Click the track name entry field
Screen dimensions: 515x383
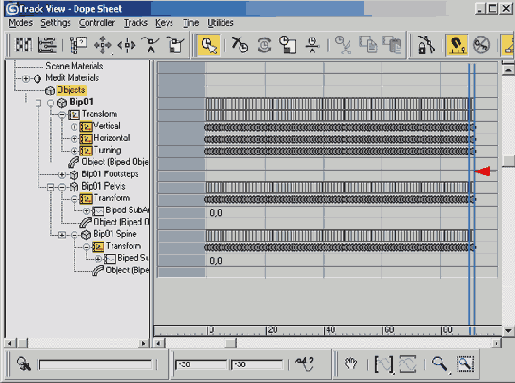[95, 364]
